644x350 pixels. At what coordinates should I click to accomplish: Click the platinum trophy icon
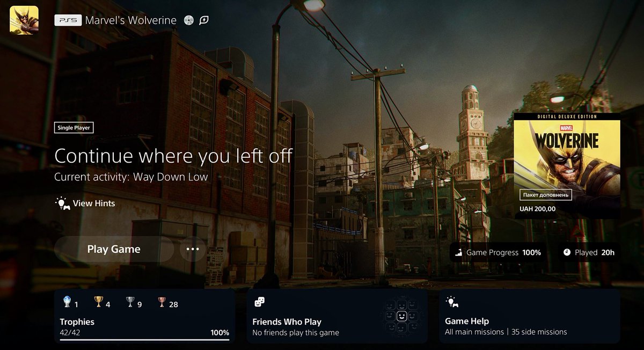coord(67,302)
